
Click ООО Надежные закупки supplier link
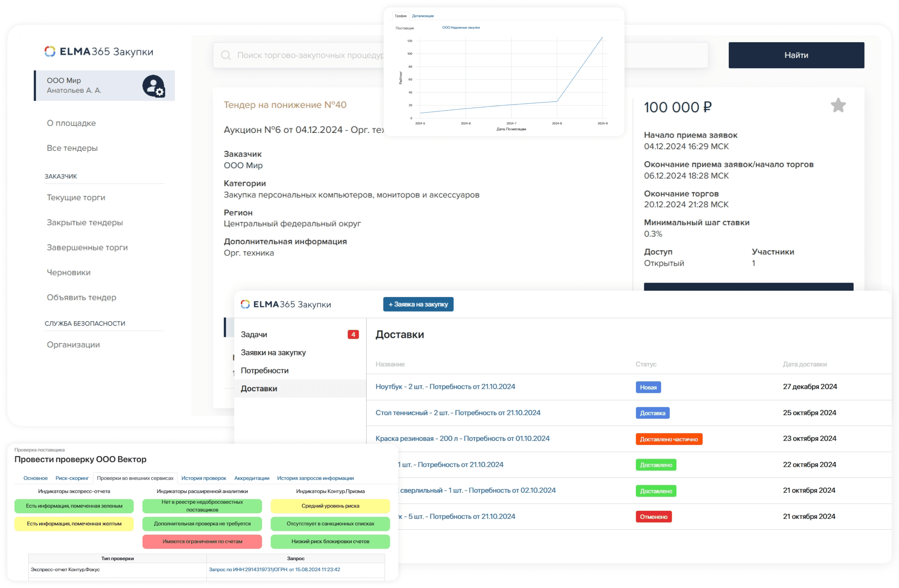pos(461,27)
